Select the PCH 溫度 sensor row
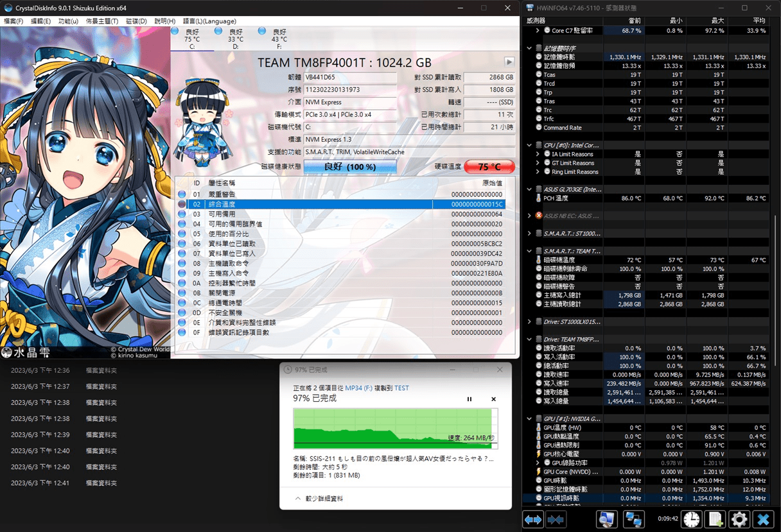This screenshot has width=781, height=532. (x=647, y=198)
